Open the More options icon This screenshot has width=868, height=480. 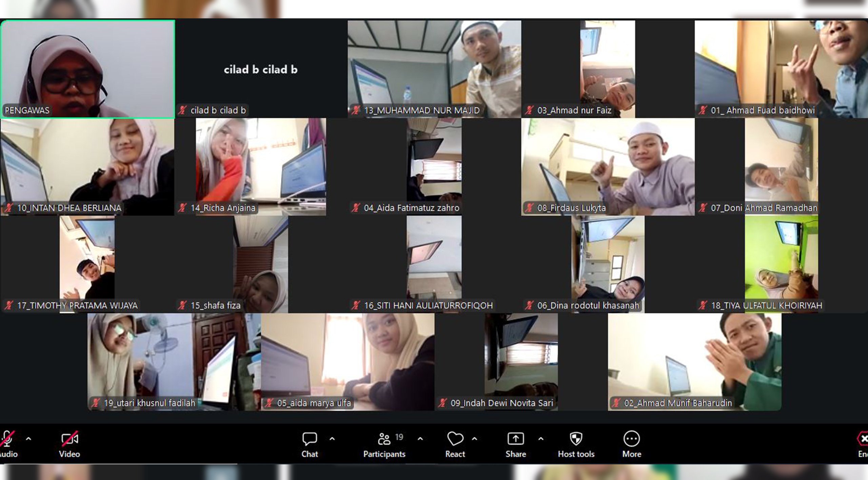coord(631,439)
